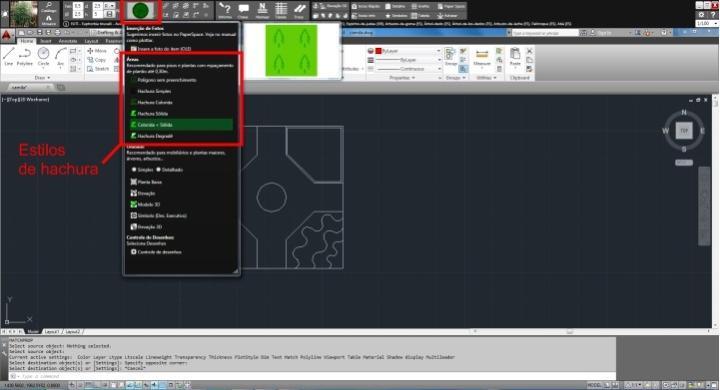Activate the Arc tool
Screen dimensions: 720x390
(61, 57)
